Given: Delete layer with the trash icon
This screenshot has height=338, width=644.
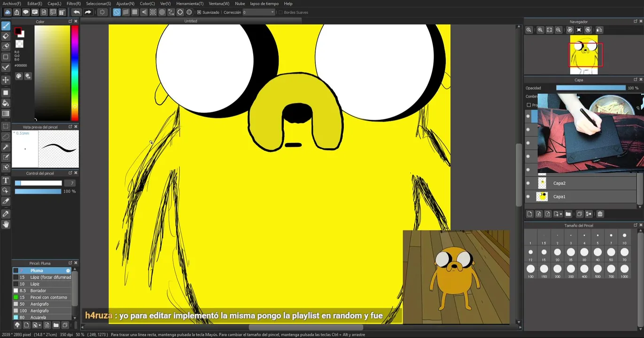Looking at the screenshot, I should tap(600, 214).
